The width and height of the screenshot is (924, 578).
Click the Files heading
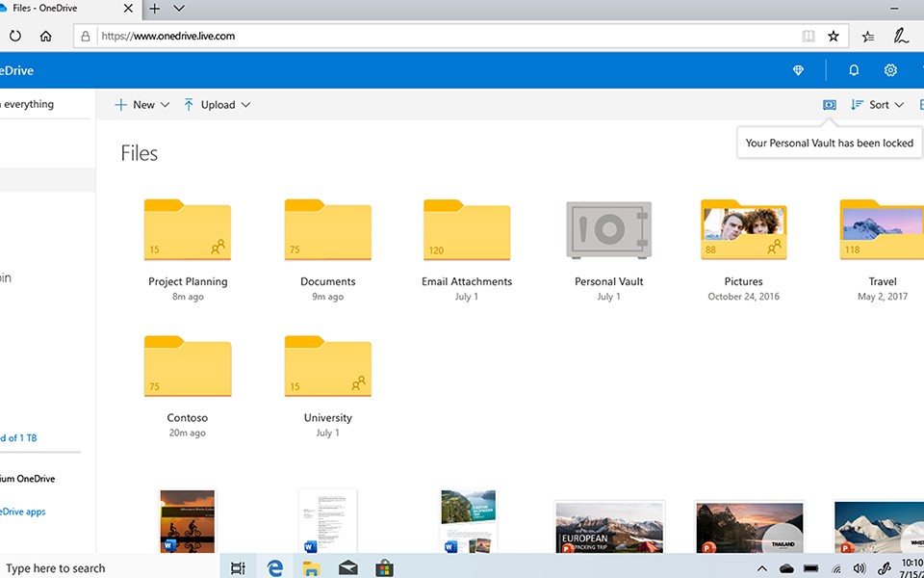139,153
